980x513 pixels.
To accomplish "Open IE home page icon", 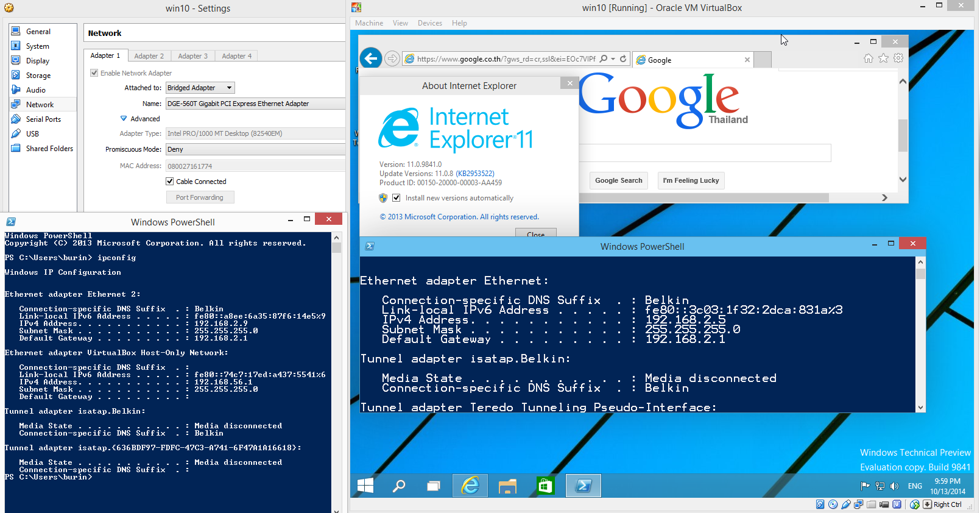I will (x=869, y=58).
